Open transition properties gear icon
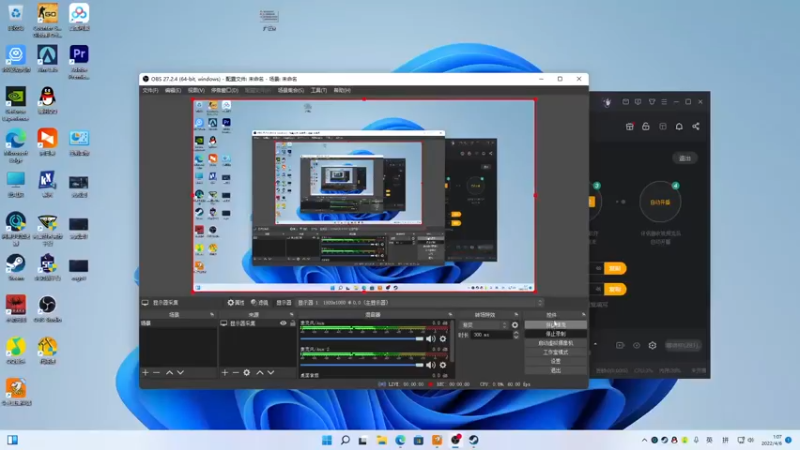The image size is (800, 450). pos(515,325)
